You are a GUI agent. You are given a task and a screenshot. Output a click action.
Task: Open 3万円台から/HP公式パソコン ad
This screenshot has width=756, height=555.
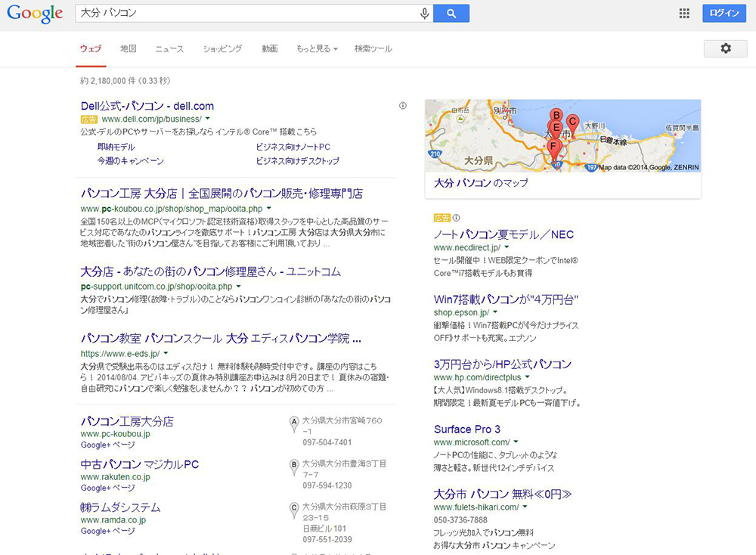[x=503, y=364]
